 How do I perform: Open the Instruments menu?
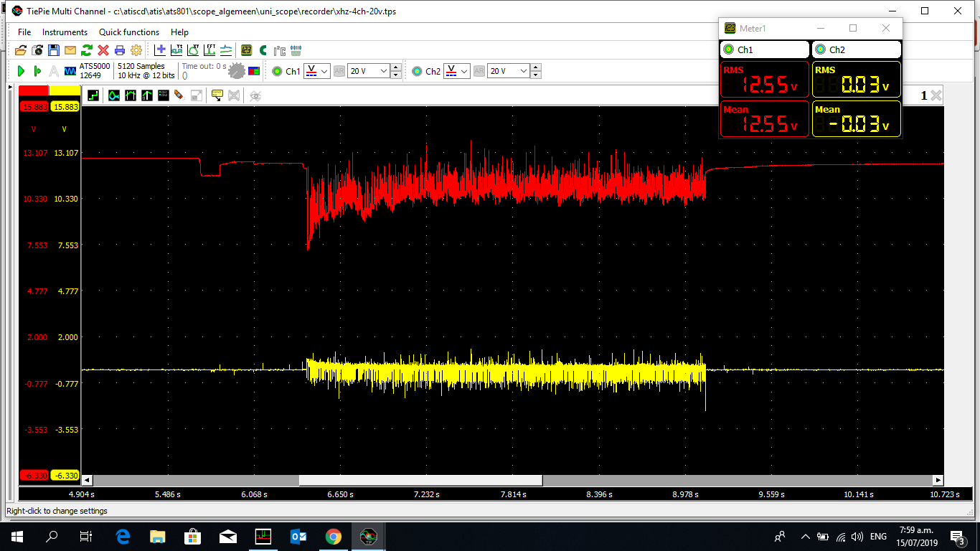point(65,32)
